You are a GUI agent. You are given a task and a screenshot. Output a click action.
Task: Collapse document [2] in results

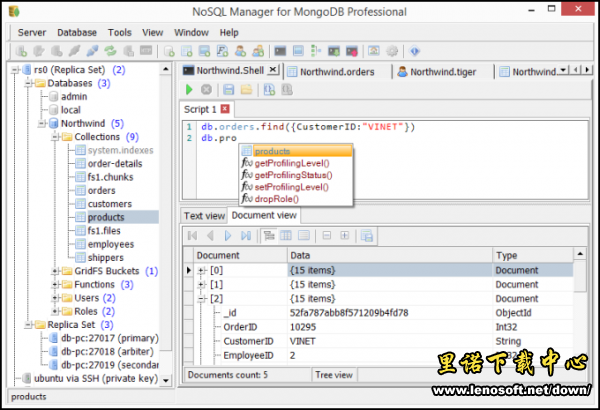coord(201,299)
